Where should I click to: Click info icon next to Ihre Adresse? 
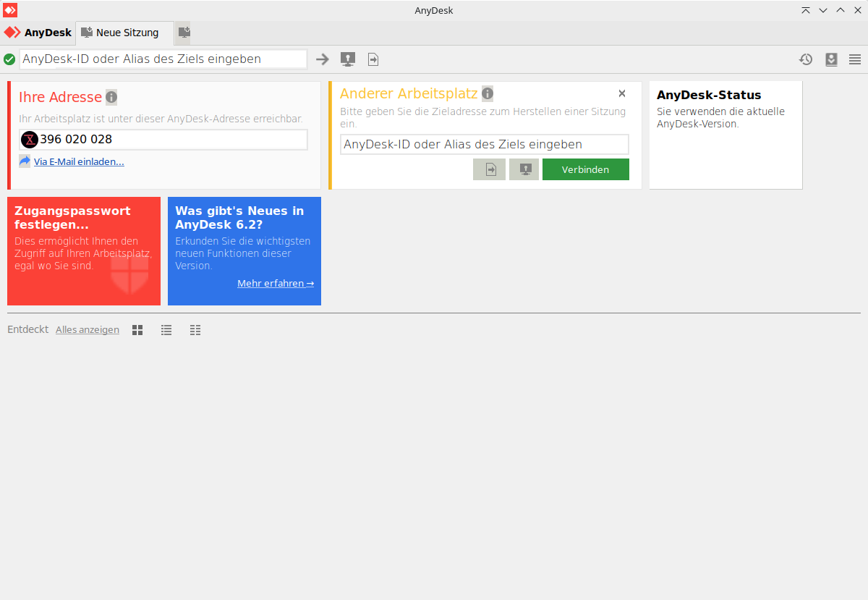pos(111,97)
